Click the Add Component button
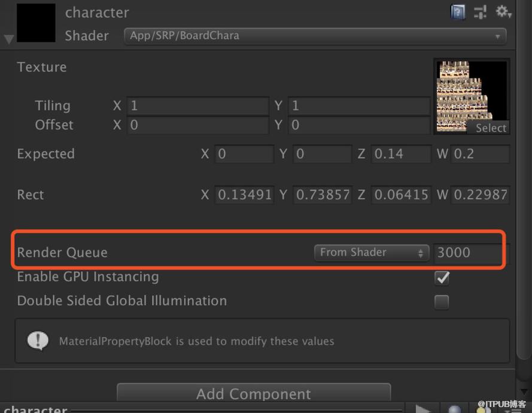 click(254, 393)
